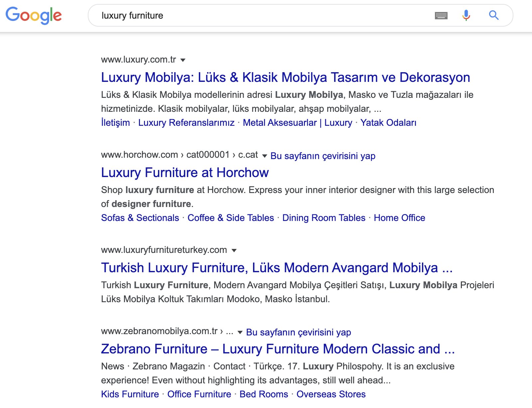The image size is (532, 408).
Task: Open Home Office sitelink
Action: [399, 218]
